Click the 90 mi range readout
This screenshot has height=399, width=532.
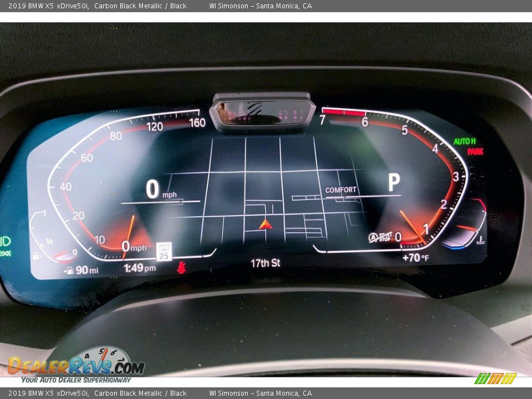(87, 270)
